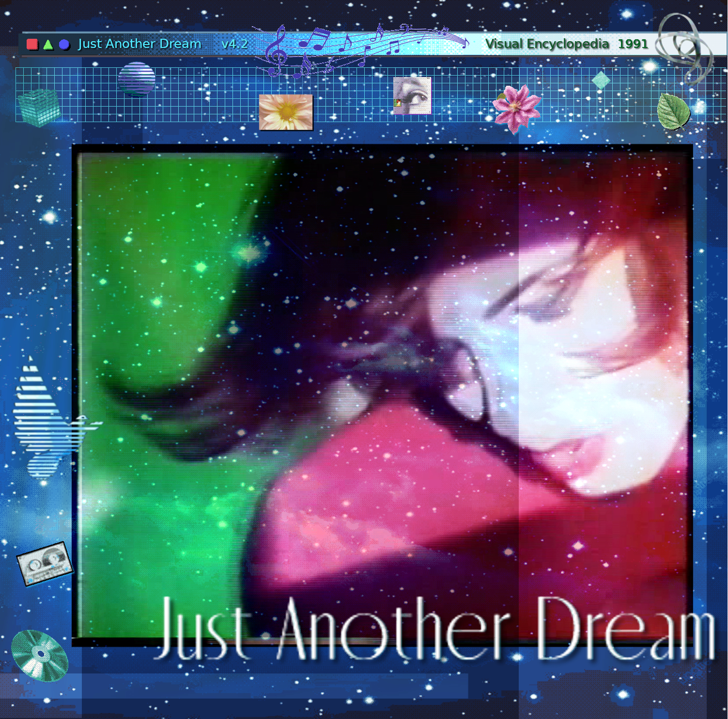Viewport: 728px width, 719px height.
Task: Select the green leaf icon
Action: pyautogui.click(x=673, y=111)
